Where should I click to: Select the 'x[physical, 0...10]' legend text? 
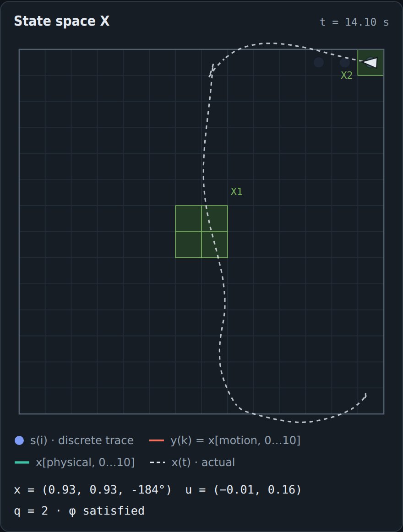(85, 462)
